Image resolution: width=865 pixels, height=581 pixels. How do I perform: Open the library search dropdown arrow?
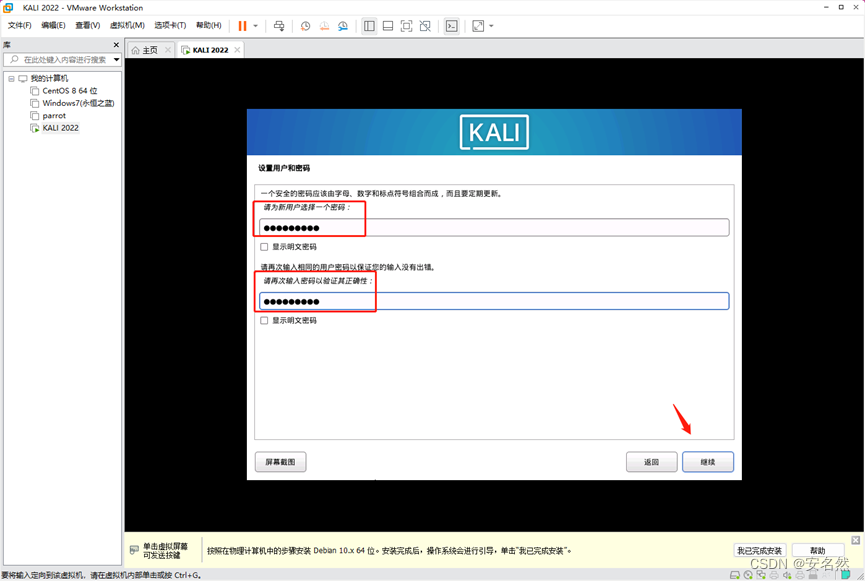(116, 60)
